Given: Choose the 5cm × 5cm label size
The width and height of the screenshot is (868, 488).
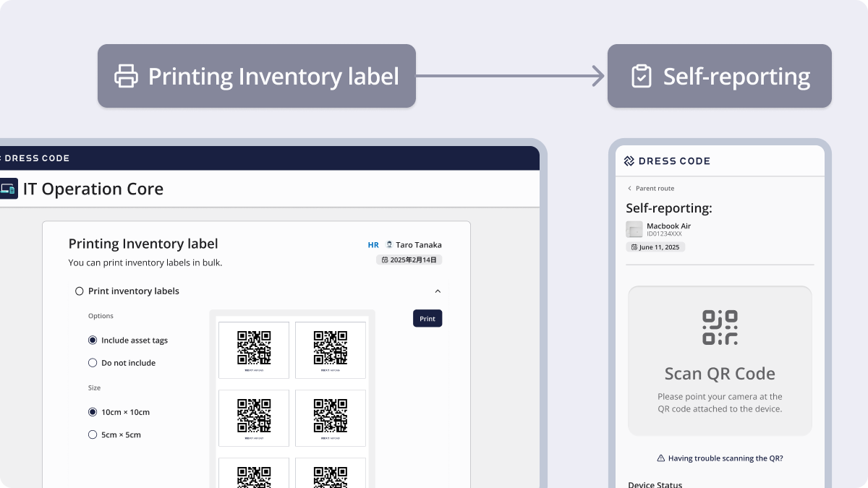Looking at the screenshot, I should [93, 435].
